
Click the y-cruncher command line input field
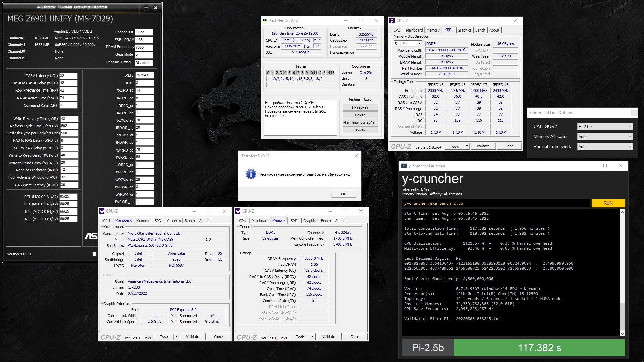tap(496, 203)
